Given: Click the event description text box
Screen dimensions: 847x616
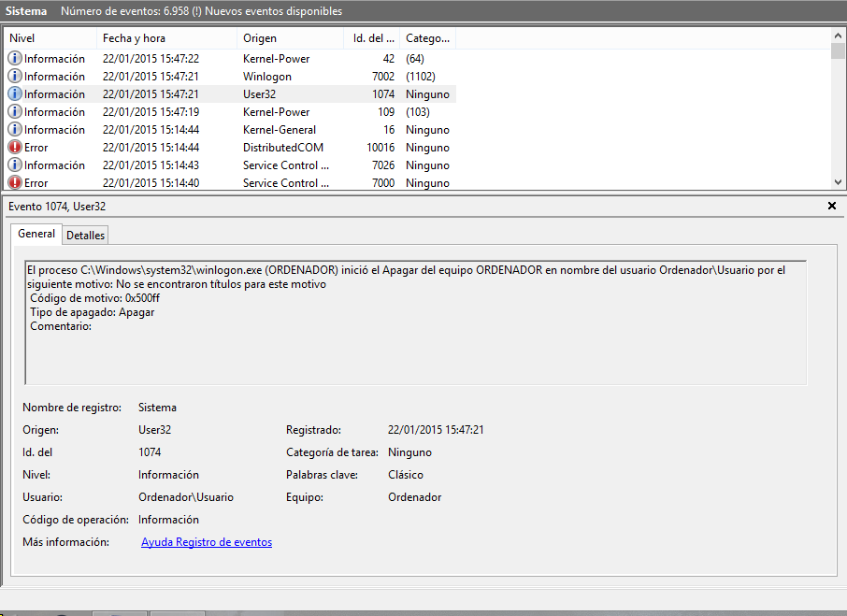Looking at the screenshot, I should tap(415, 322).
